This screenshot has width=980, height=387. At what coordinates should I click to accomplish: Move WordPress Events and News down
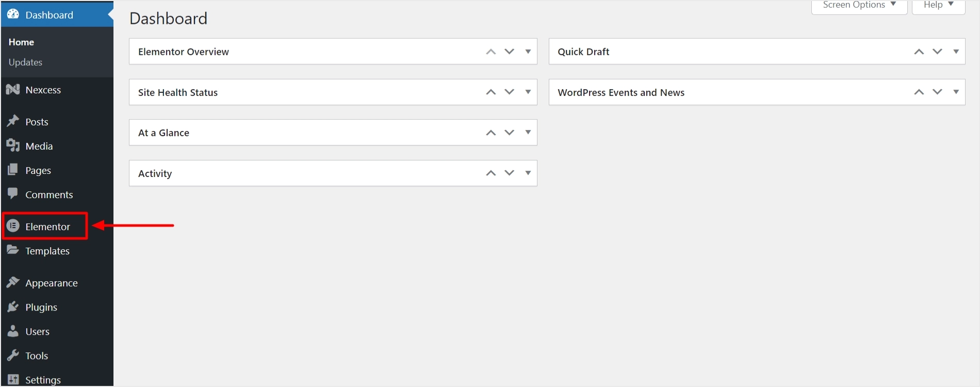[938, 92]
